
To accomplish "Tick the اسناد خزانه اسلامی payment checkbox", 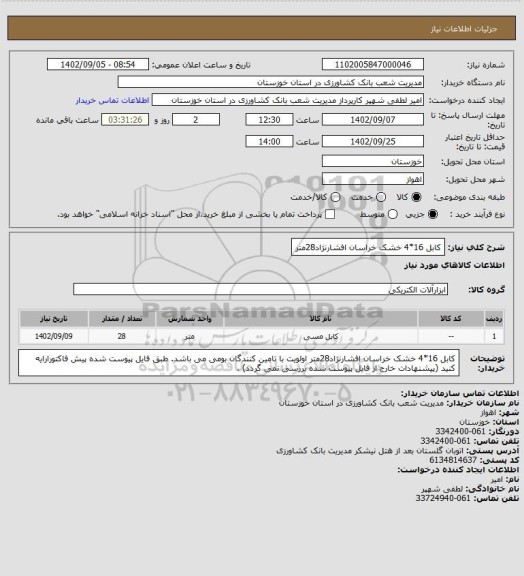I will click(330, 214).
